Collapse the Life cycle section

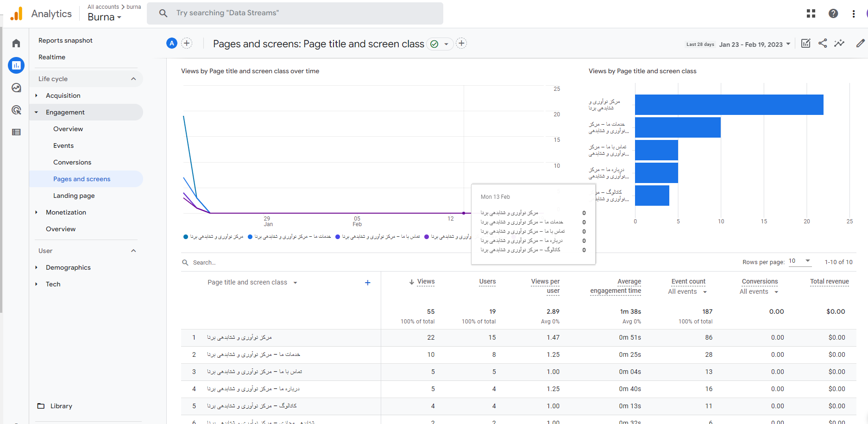(x=133, y=79)
